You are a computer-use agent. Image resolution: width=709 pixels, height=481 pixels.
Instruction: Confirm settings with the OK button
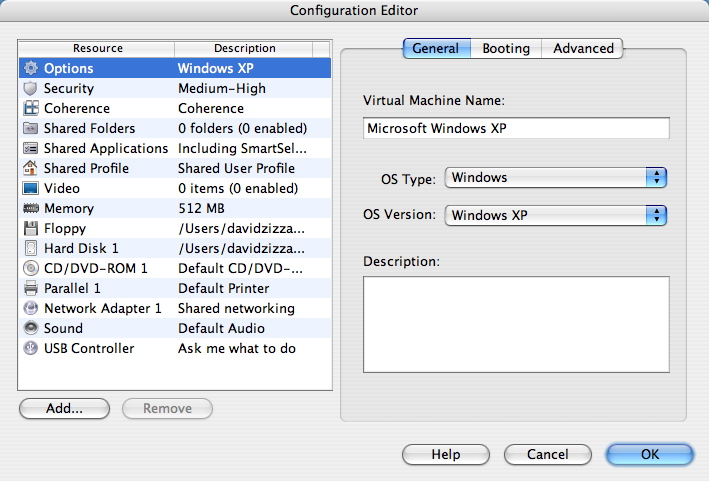pos(650,454)
